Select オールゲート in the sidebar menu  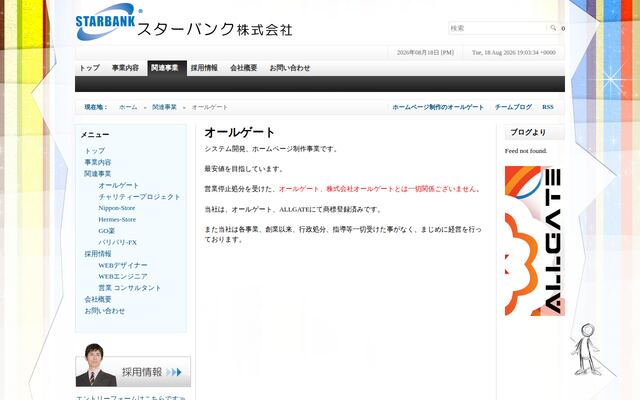(119, 185)
